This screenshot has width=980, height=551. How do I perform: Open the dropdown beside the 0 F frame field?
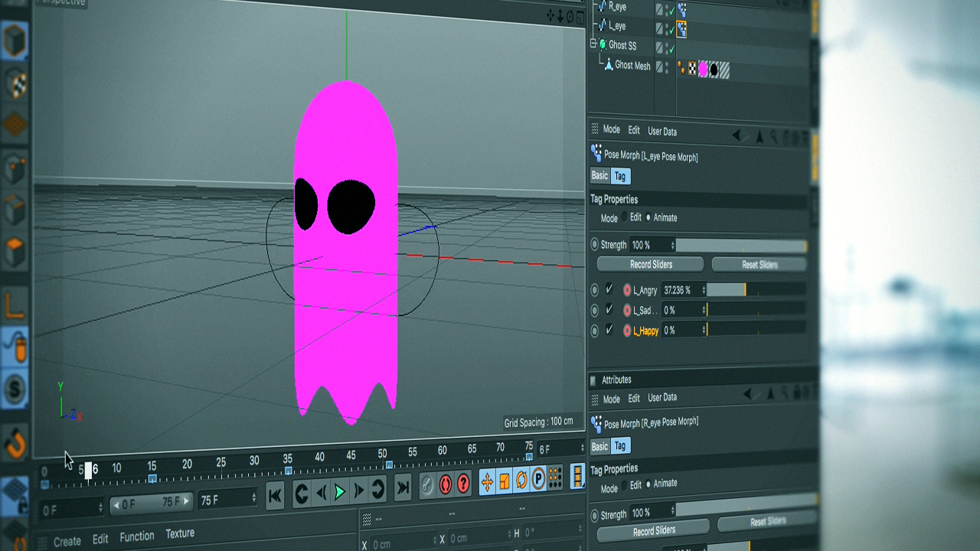pos(102,507)
